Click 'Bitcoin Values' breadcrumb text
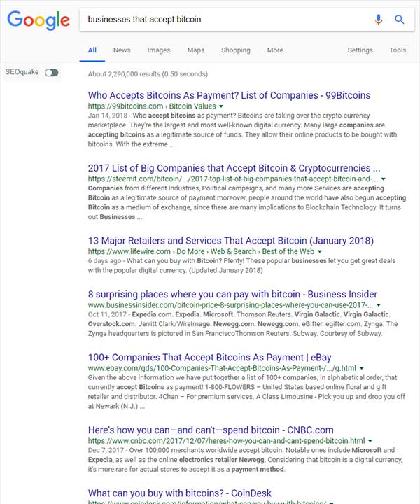420x504 pixels. pos(192,106)
